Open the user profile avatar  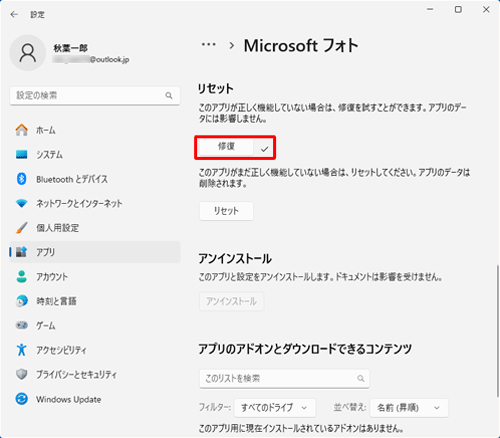(x=28, y=53)
